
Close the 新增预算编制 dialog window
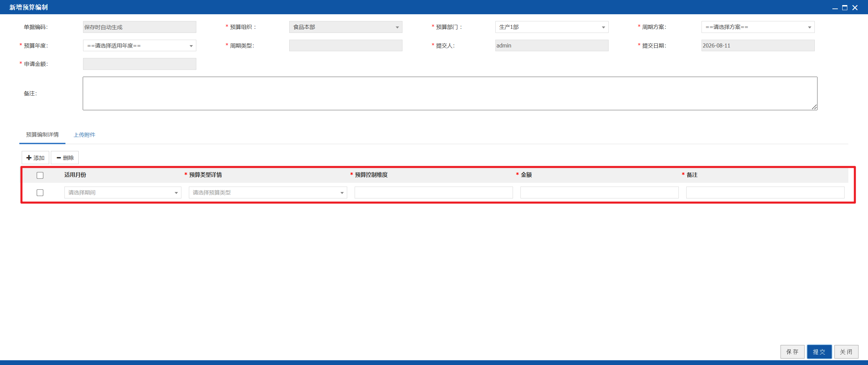(x=855, y=7)
